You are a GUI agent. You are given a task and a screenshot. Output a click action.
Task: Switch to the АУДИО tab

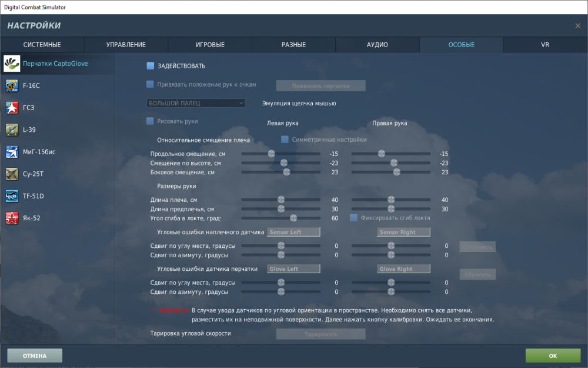[377, 45]
